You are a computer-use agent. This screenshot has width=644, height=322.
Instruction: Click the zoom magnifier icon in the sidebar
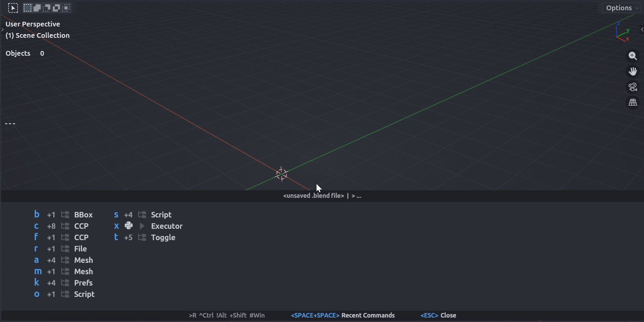click(x=633, y=56)
